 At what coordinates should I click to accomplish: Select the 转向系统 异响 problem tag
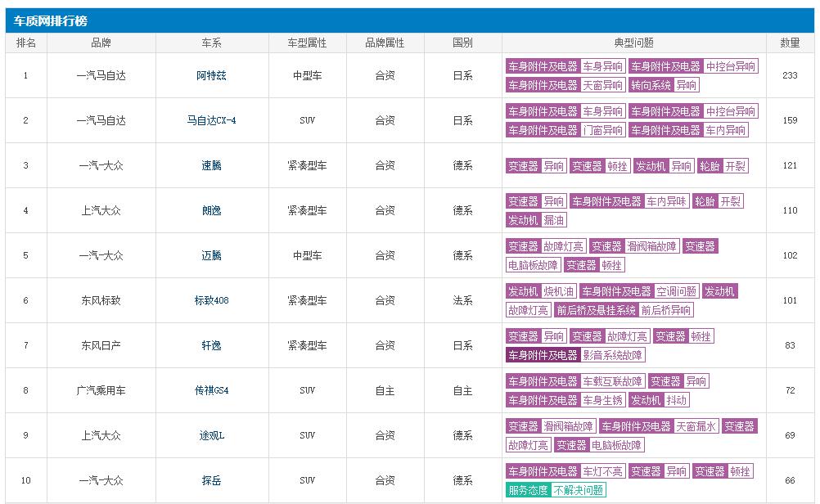pos(665,85)
